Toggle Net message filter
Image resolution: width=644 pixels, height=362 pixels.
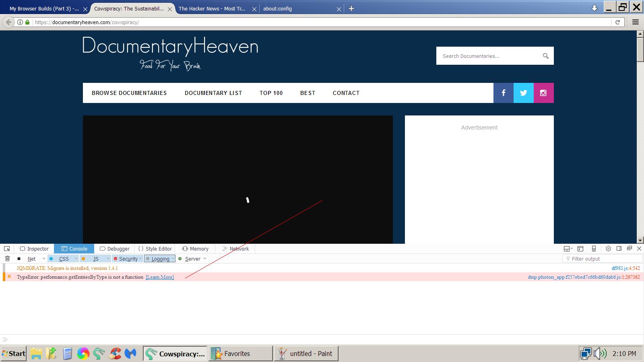pyautogui.click(x=31, y=259)
